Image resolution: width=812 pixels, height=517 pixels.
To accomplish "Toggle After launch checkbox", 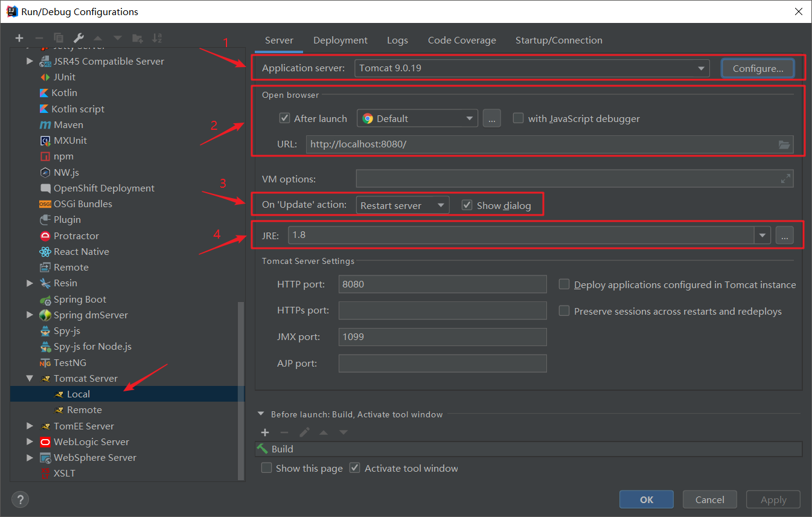I will pyautogui.click(x=285, y=118).
